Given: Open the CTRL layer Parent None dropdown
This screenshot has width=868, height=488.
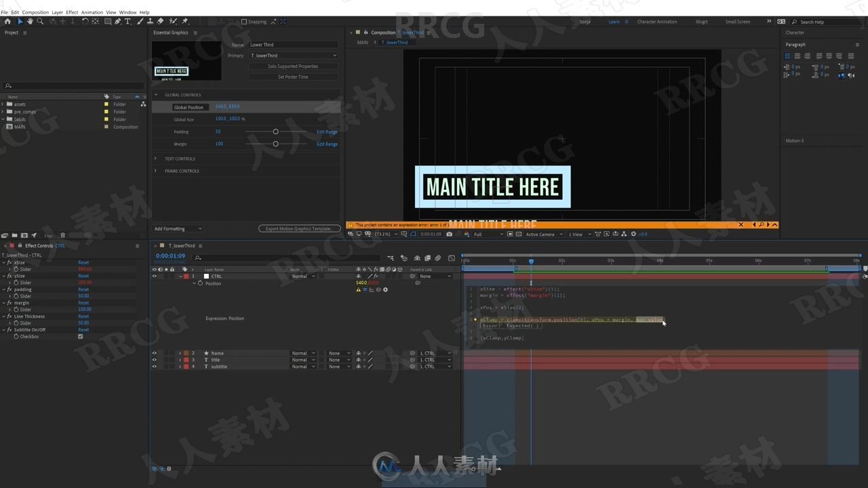Looking at the screenshot, I should (435, 277).
